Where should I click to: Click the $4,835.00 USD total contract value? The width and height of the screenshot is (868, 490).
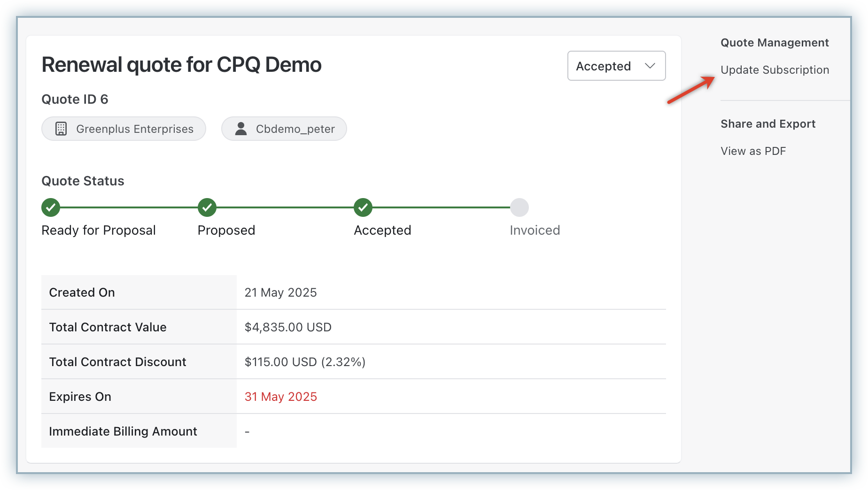click(288, 327)
